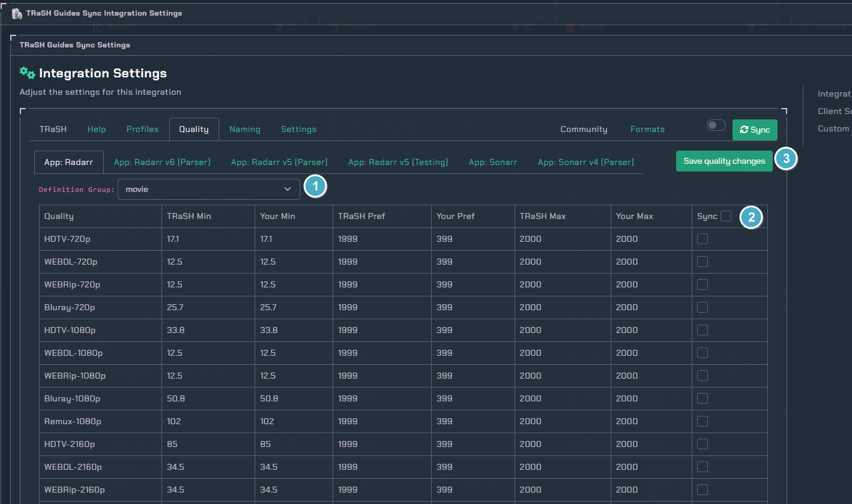Check the Sync all checkbox in table header
The width and height of the screenshot is (852, 504).
[x=726, y=216]
